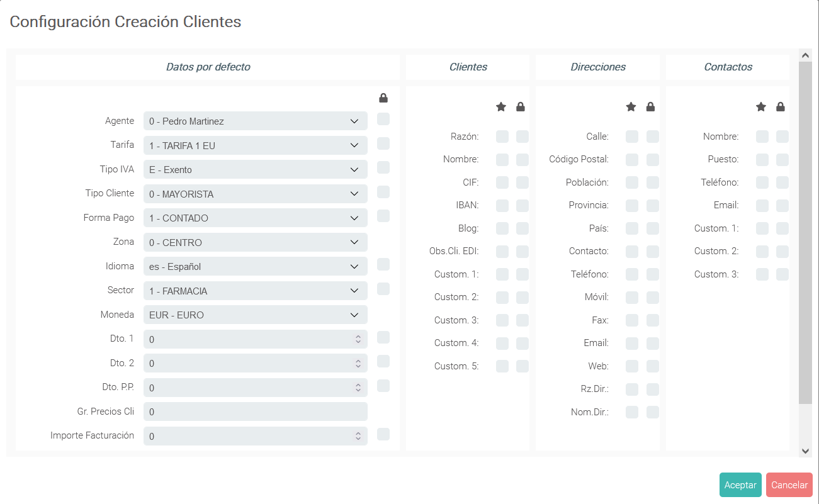
Task: Check the lock box for Sector
Action: click(383, 289)
